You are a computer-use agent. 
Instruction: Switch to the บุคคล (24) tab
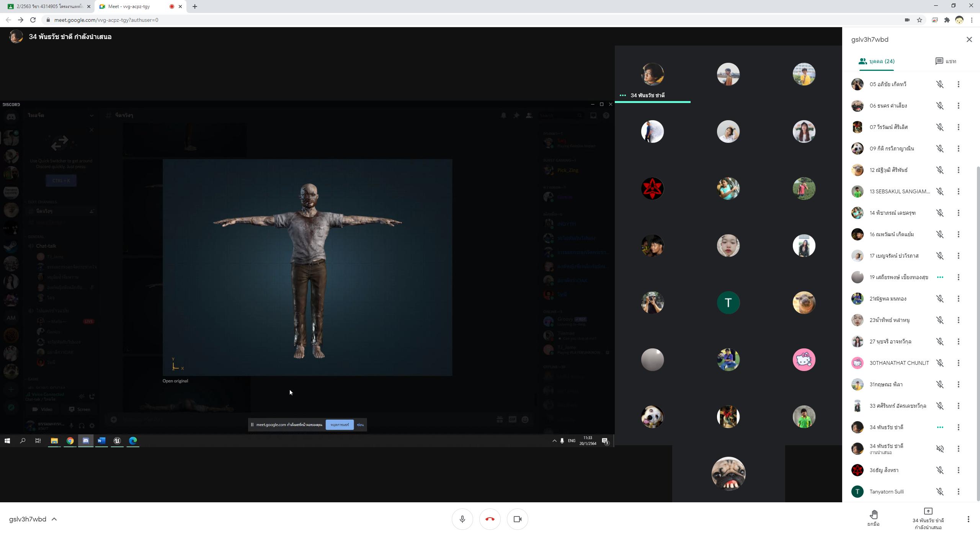[876, 61]
